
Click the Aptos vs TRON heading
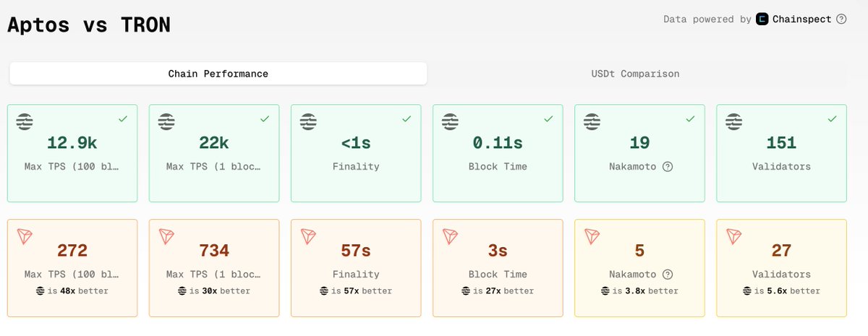(88, 25)
